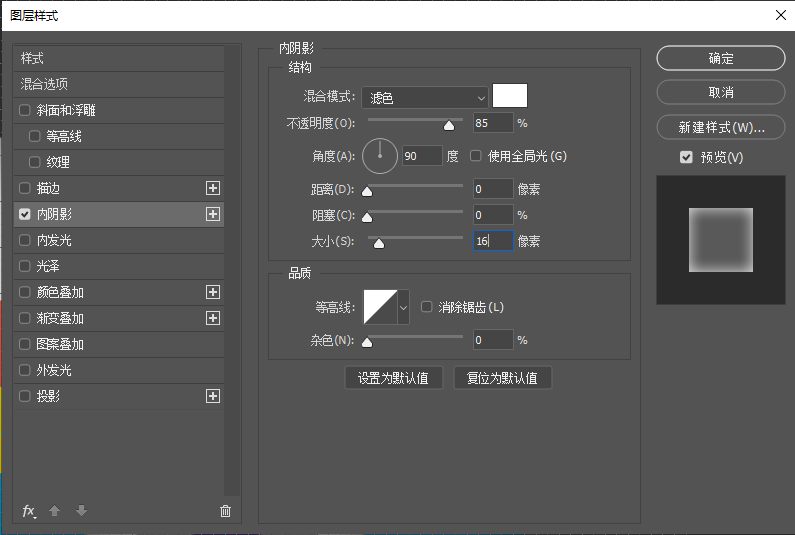
Task: Close the 图层样式 dialog
Action: tap(781, 15)
